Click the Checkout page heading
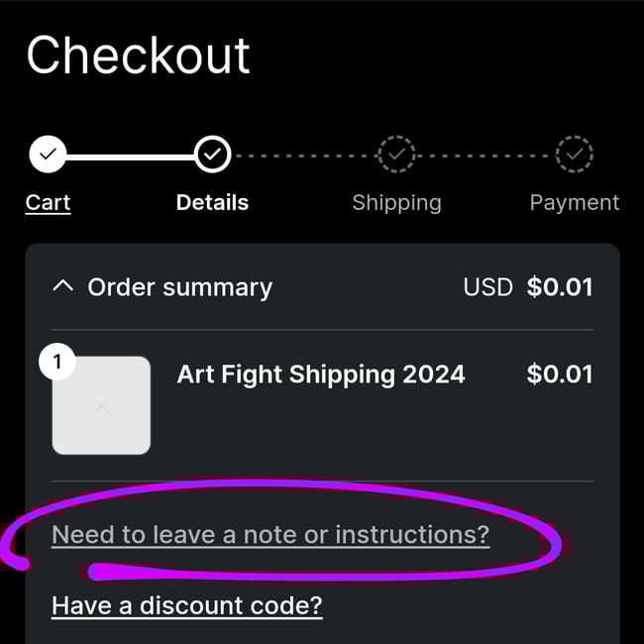This screenshot has height=644, width=644. (x=138, y=55)
